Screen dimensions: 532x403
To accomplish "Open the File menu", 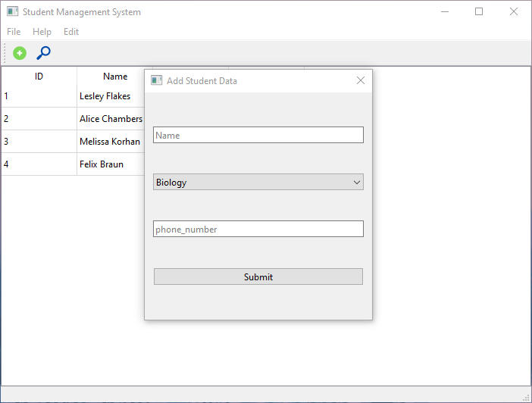I will pos(14,32).
